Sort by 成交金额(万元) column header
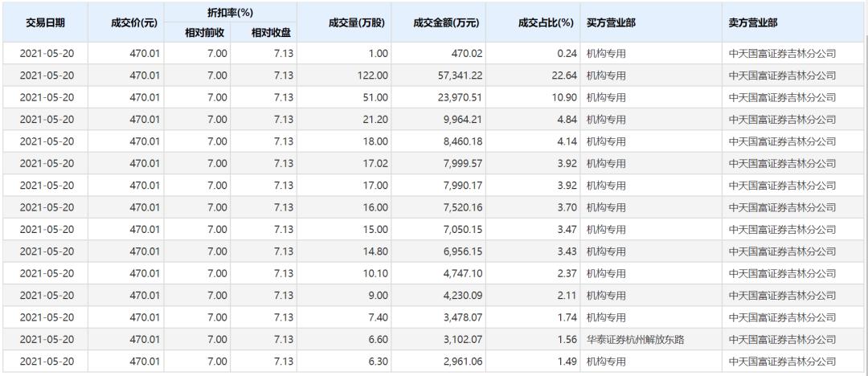Viewport: 868px width, 376px height. 445,22
